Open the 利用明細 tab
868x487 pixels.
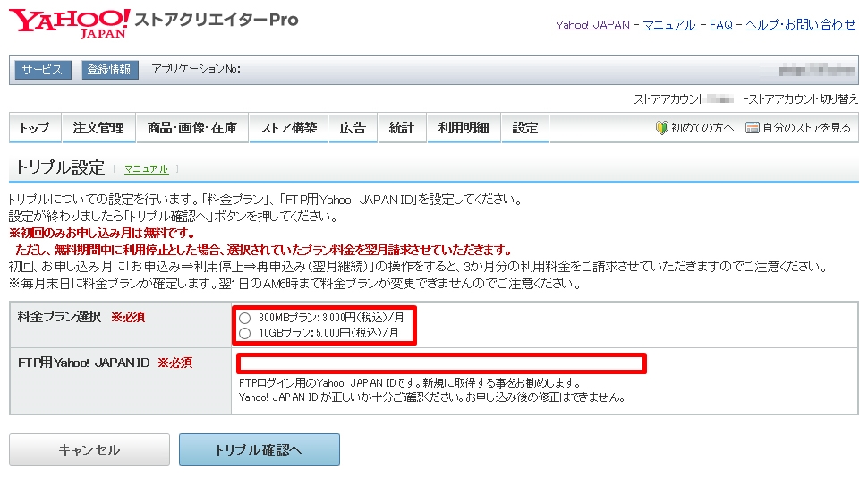(x=464, y=128)
